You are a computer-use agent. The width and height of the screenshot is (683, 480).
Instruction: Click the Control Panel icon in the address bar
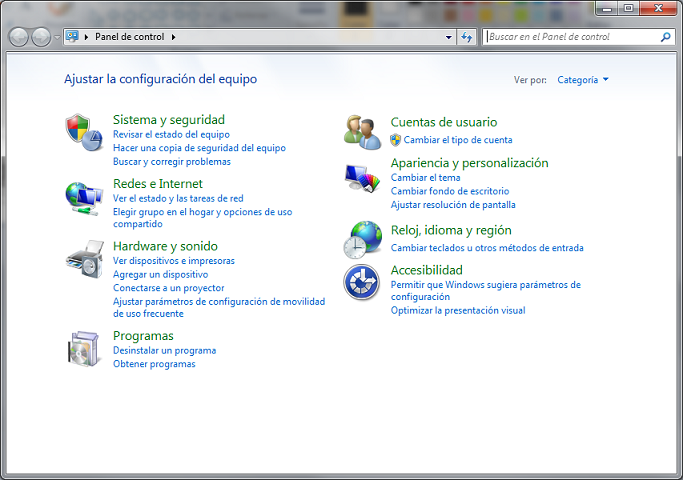click(72, 37)
